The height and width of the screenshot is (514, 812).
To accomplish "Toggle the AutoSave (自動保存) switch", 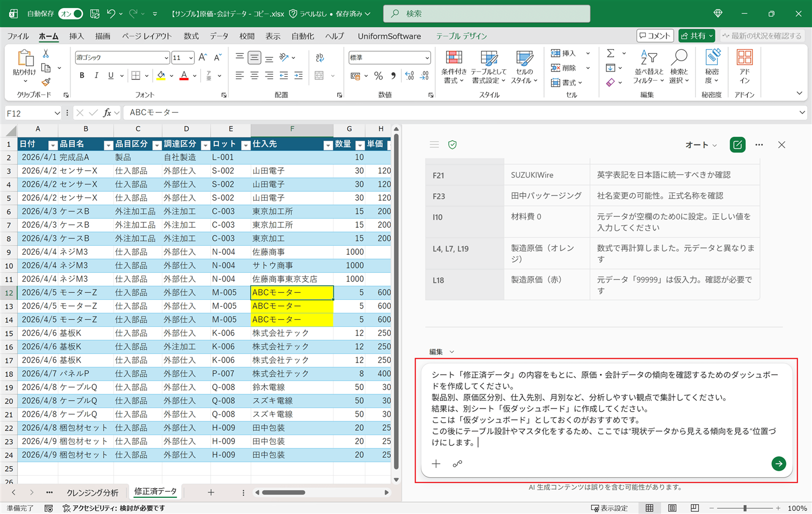I will [70, 14].
